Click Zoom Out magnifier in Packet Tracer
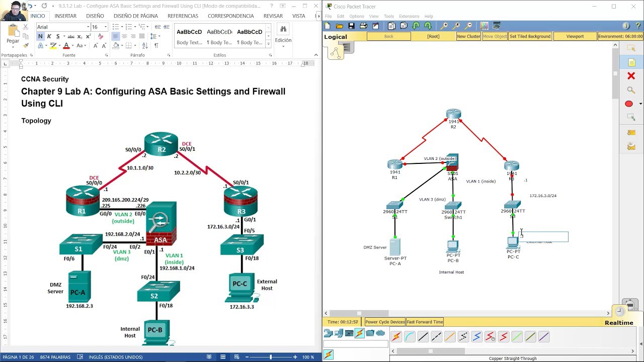644x362 pixels. point(468,26)
